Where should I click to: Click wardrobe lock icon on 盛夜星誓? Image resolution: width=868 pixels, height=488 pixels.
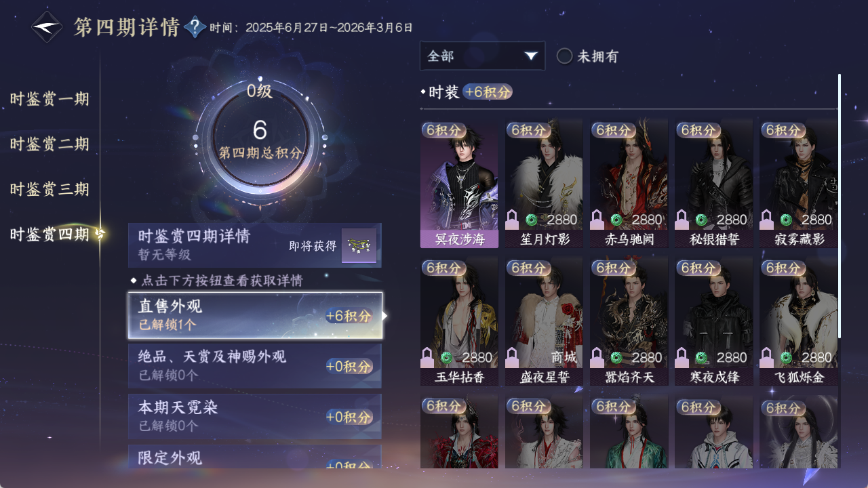[x=513, y=357]
